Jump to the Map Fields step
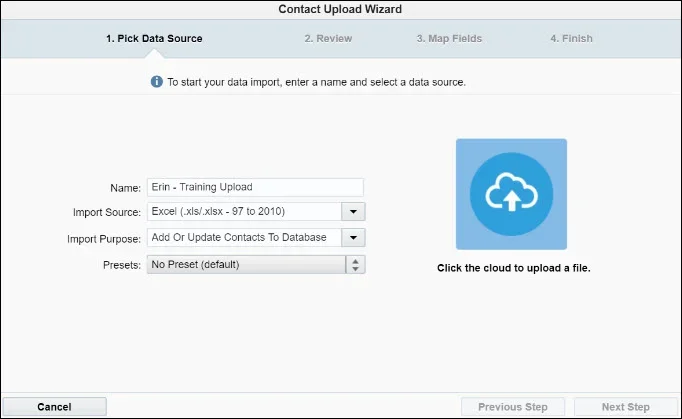This screenshot has height=419, width=682. (449, 39)
